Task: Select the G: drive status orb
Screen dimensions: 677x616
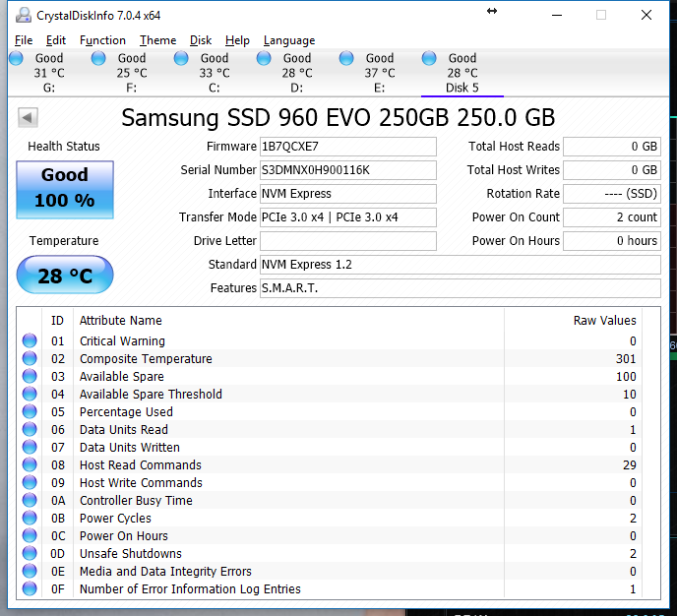Action: pos(16,59)
